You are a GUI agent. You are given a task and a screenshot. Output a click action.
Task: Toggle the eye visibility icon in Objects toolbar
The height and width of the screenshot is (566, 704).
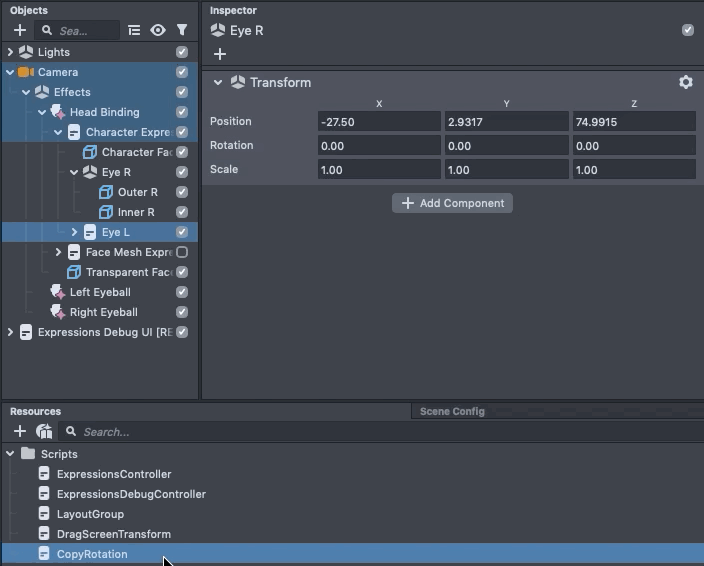tap(158, 31)
